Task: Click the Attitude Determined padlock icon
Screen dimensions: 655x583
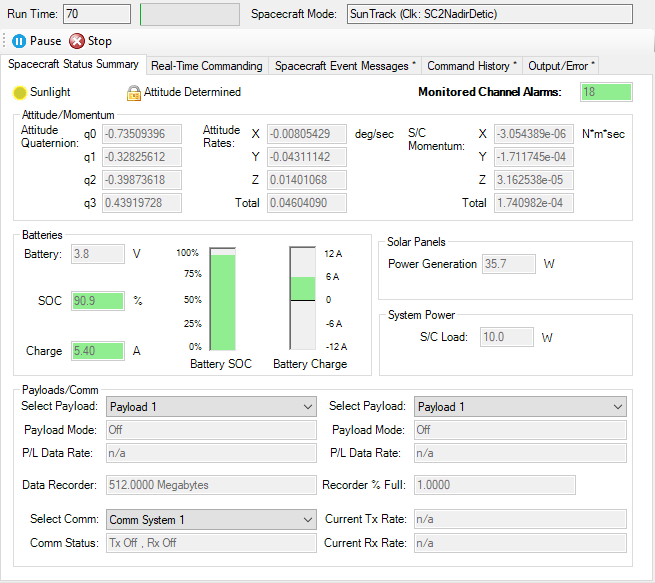Action: [134, 93]
